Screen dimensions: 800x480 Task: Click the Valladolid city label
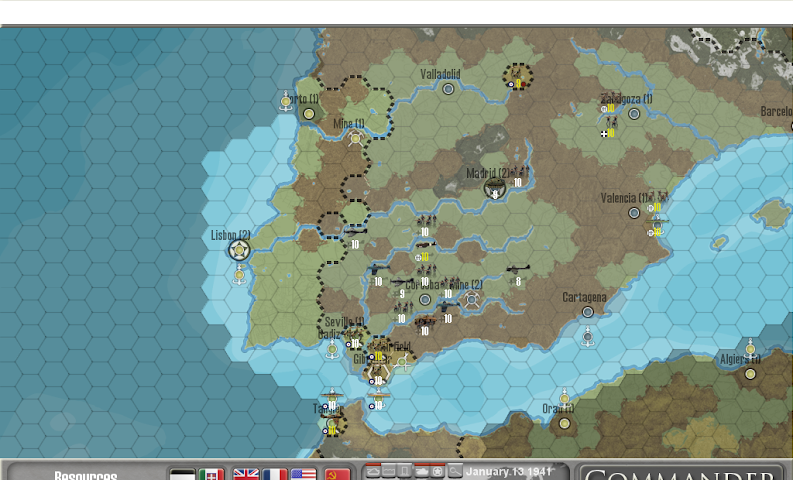click(440, 74)
